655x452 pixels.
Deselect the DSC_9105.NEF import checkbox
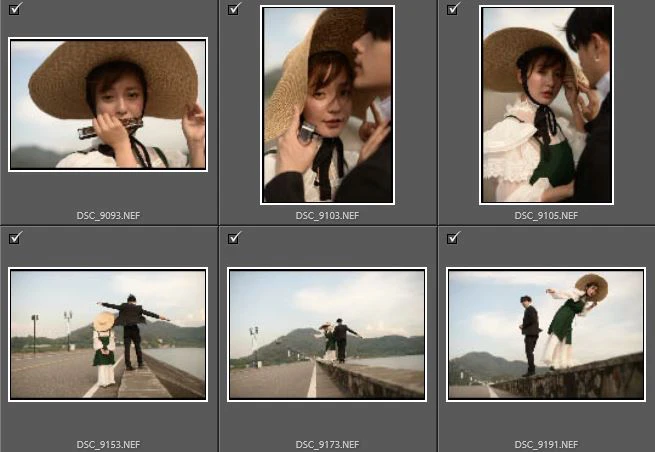point(453,9)
